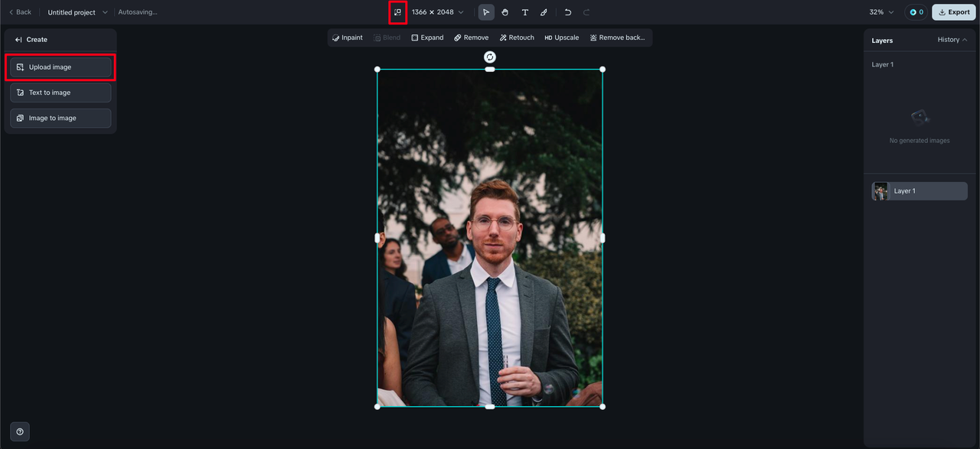Open the Untitled project name dropdown
Image resolution: width=980 pixels, height=449 pixels.
77,12
